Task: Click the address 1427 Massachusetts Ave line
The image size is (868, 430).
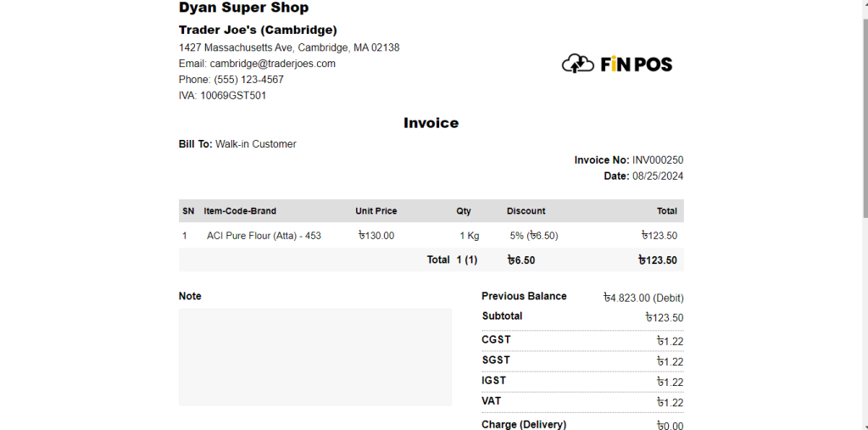Action: click(289, 47)
